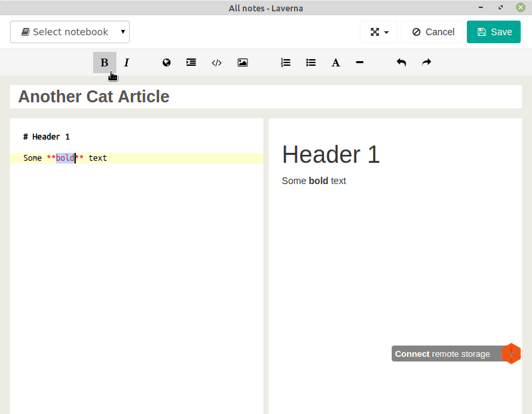Place the cursor on the '# Header 1' line
This screenshot has height=414, width=532.
click(47, 137)
